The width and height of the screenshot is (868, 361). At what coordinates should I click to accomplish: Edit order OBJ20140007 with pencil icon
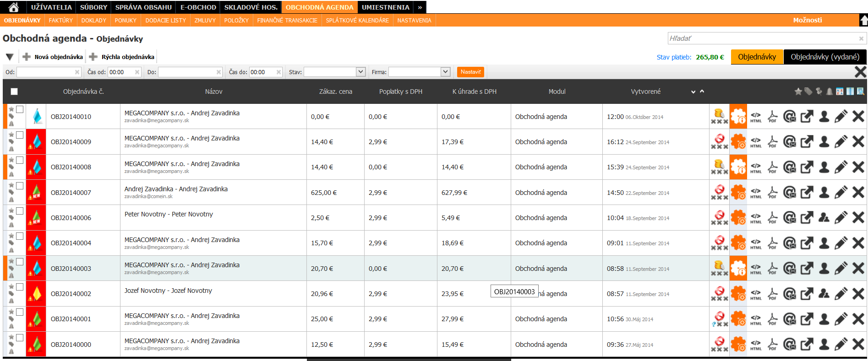tap(841, 193)
